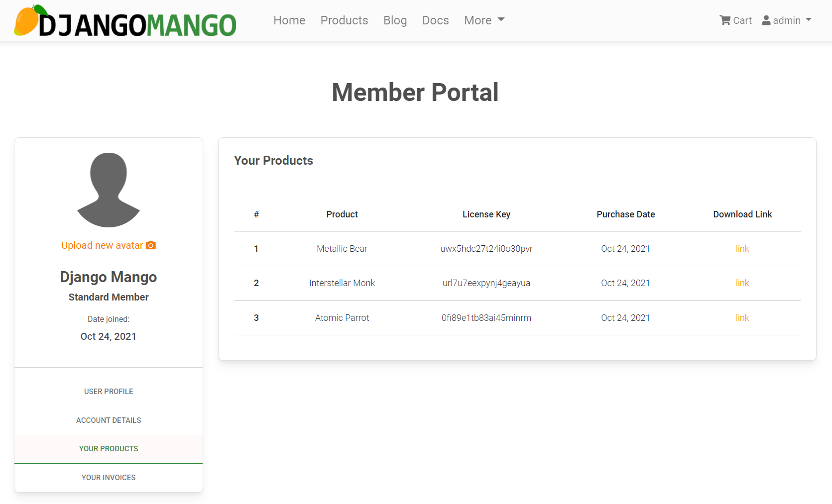The width and height of the screenshot is (832, 504).
Task: Open the Blog nav item
Action: [x=395, y=20]
